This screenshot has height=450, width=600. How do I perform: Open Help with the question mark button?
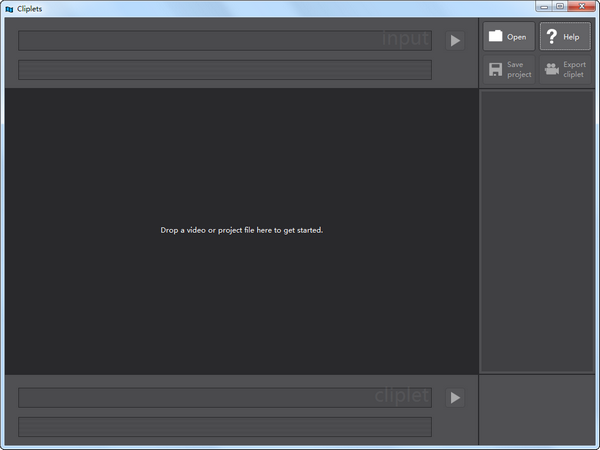point(565,37)
